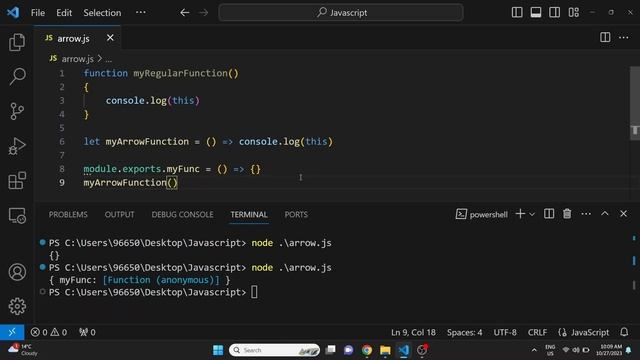Split the editor to the right
640x360 pixels.
(605, 38)
